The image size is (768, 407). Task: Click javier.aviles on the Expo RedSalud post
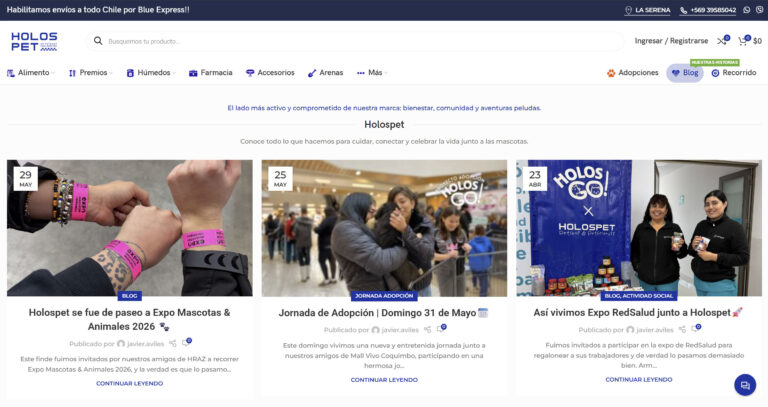click(x=654, y=330)
